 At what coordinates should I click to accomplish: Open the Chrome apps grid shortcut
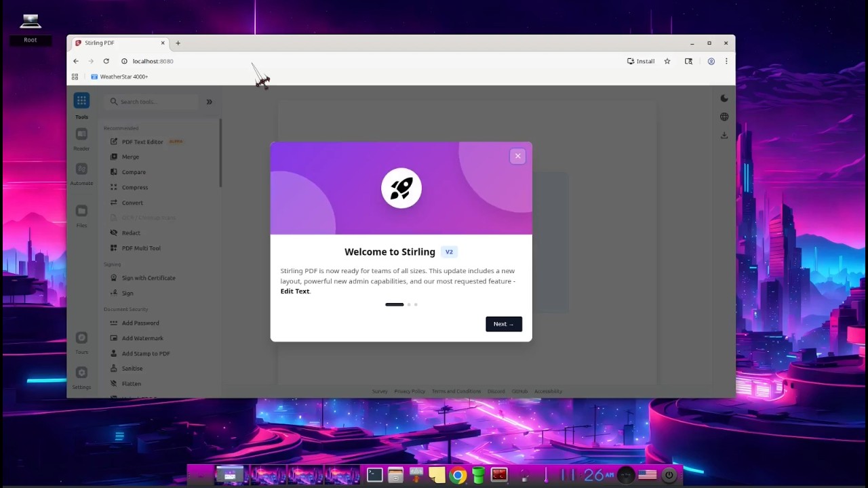coord(75,77)
